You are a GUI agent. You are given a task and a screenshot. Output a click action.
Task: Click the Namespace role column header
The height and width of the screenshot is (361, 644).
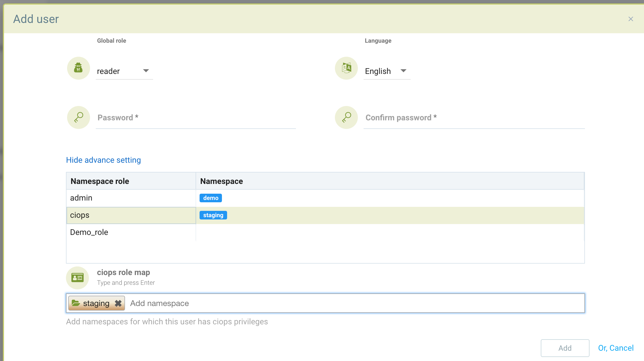point(100,181)
